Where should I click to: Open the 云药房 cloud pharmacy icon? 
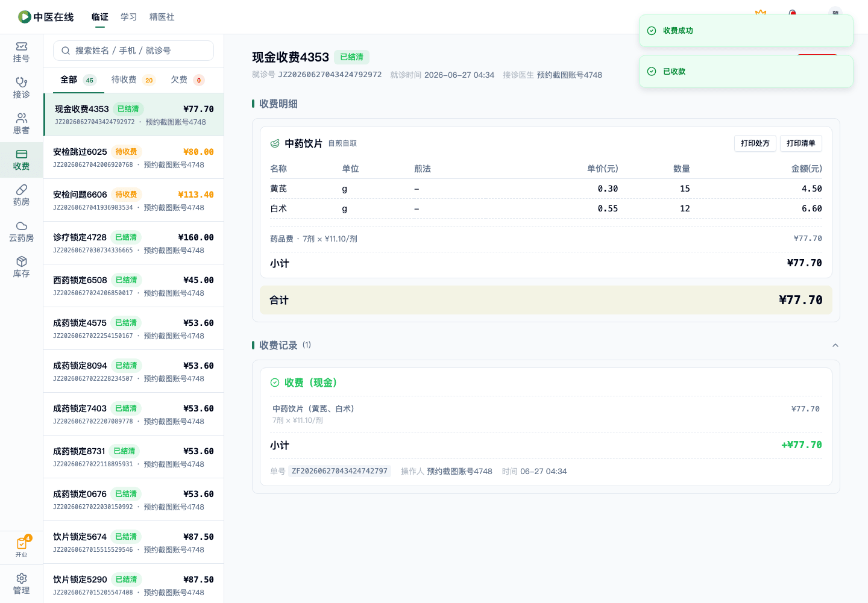(x=21, y=232)
